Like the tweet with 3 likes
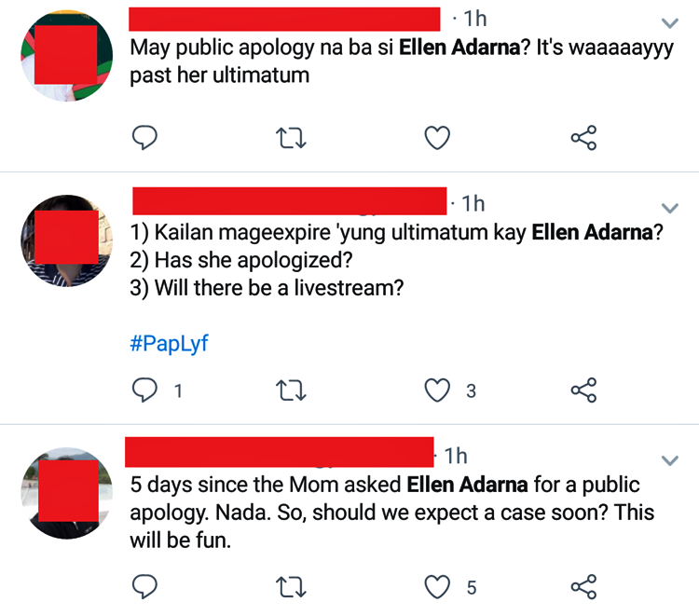Viewport: 699px width, 616px height. [x=437, y=390]
